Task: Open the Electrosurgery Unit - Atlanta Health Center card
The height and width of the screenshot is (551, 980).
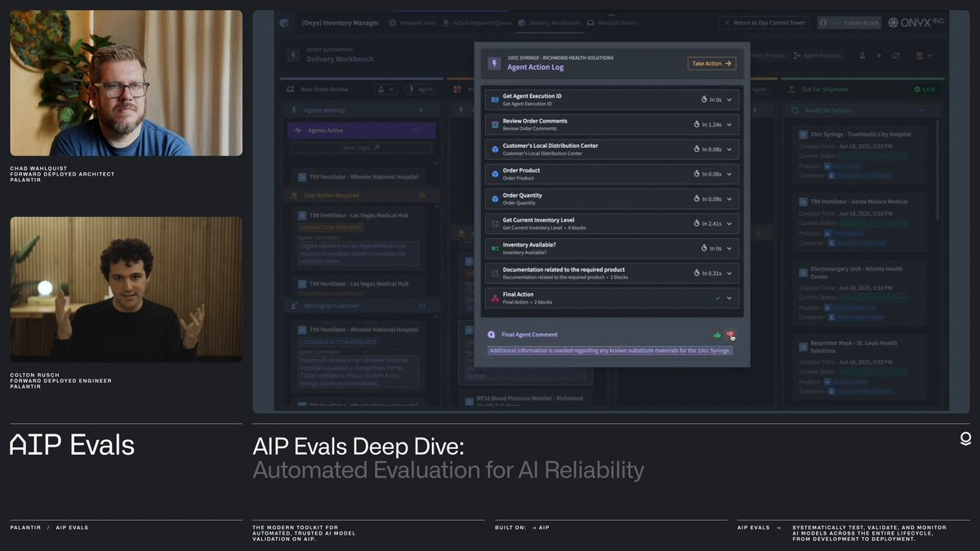Action: point(862,293)
